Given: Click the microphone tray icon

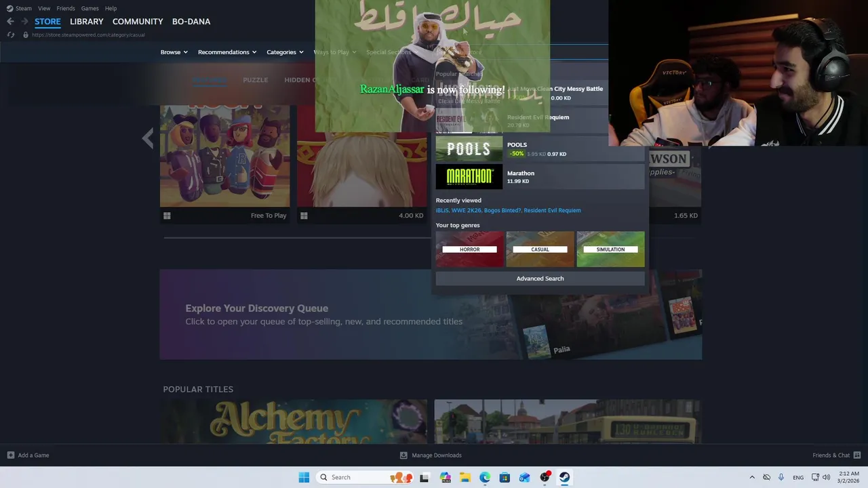Looking at the screenshot, I should pos(781,477).
